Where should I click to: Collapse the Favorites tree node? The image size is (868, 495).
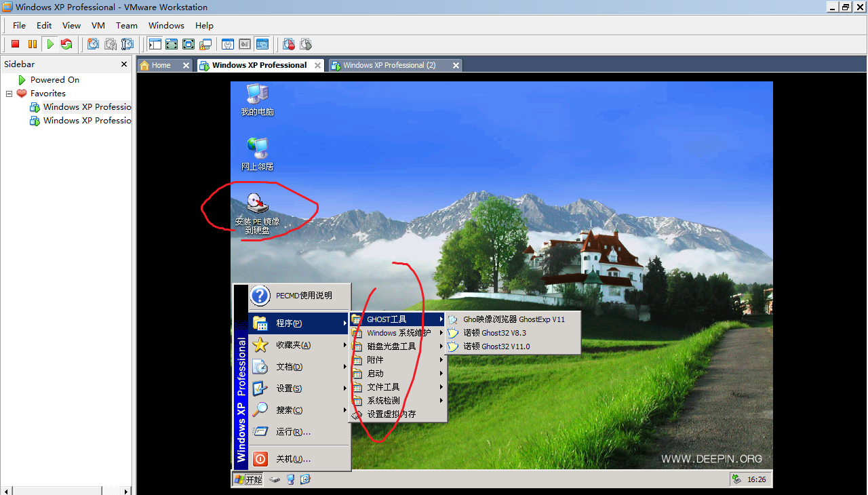[x=9, y=94]
